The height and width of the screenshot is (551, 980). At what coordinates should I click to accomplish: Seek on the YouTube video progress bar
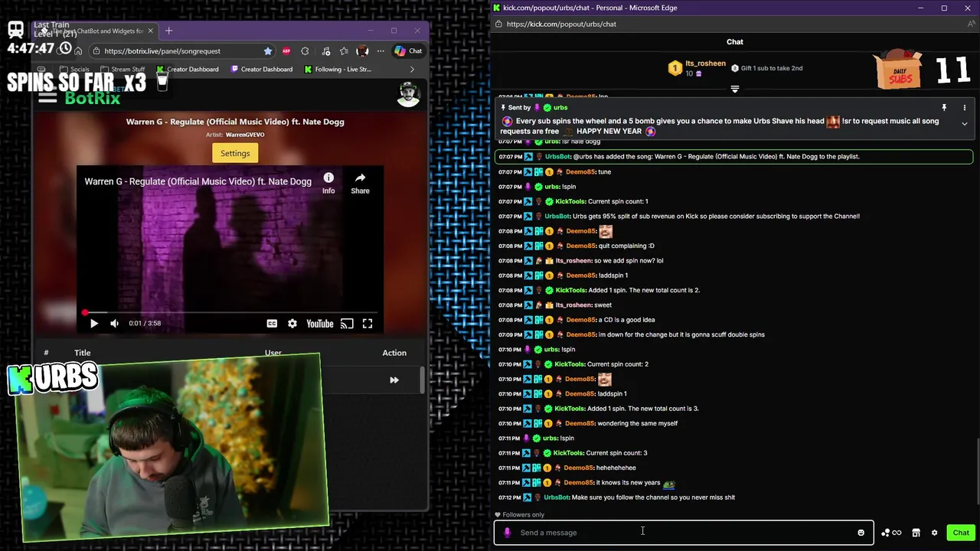(230, 312)
